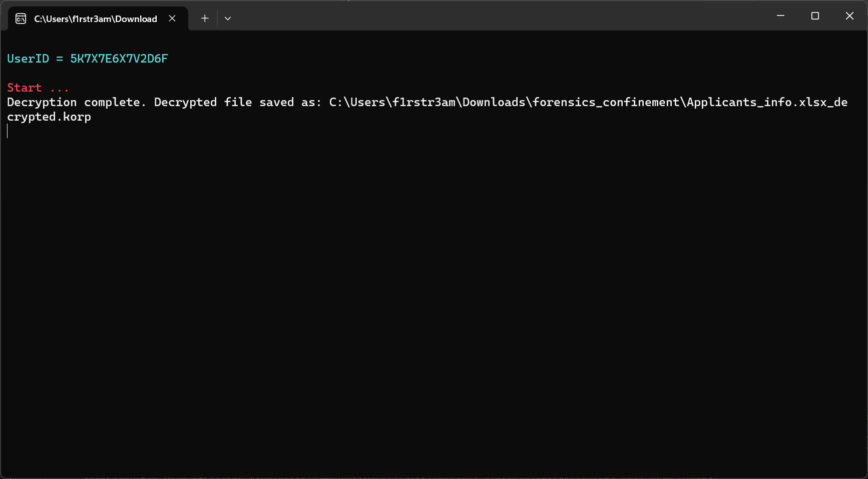Click the "Decrypted file saved as:" text

(238, 102)
